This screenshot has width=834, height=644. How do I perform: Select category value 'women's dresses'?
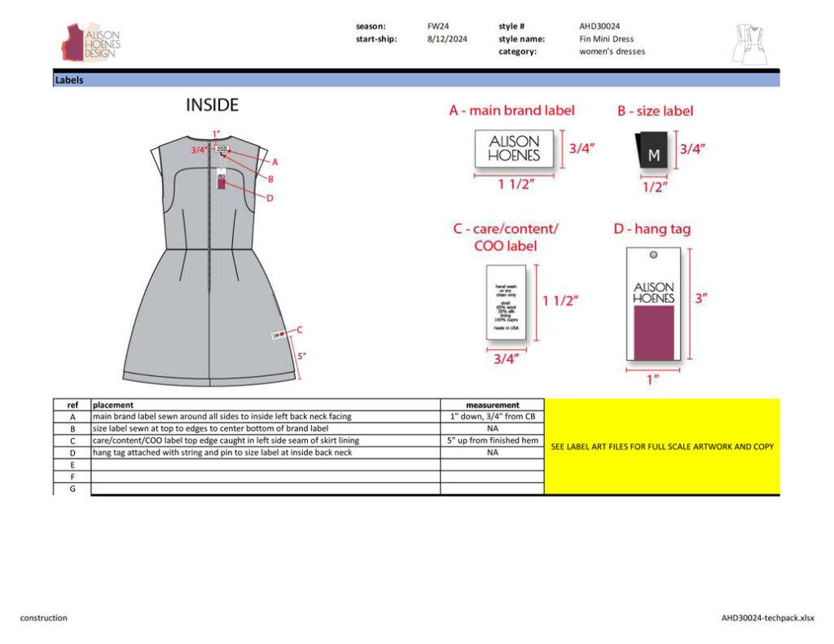[612, 51]
